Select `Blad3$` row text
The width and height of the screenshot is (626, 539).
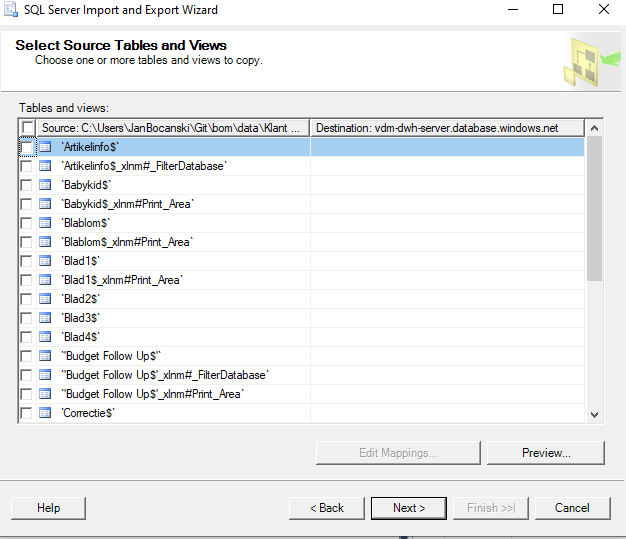pos(80,318)
